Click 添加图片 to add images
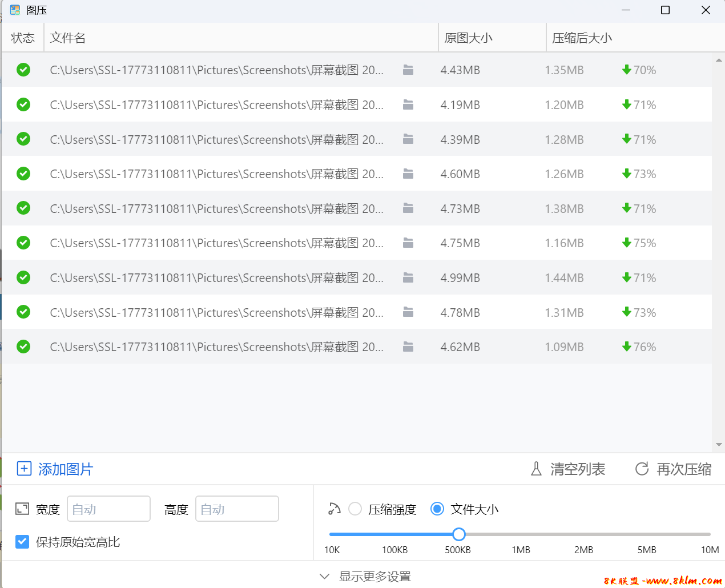The image size is (725, 588). [55, 469]
